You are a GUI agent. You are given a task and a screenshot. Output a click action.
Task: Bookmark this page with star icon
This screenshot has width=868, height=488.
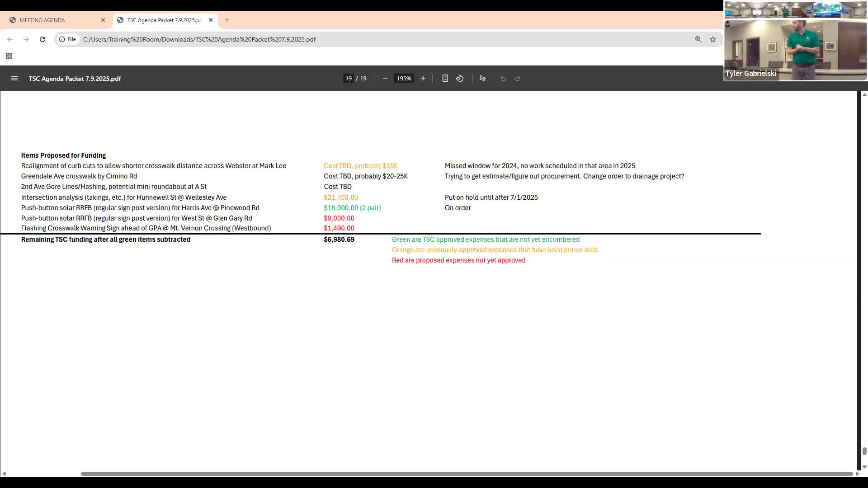point(713,39)
